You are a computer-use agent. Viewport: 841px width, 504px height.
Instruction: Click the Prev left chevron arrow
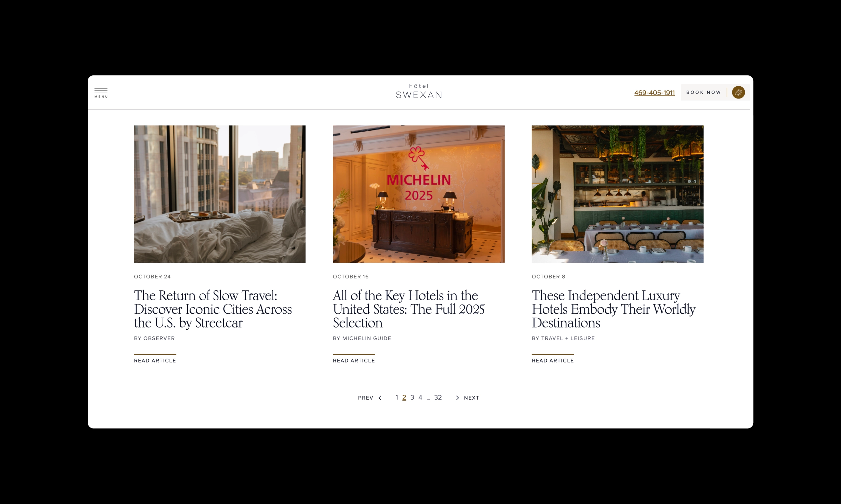380,398
